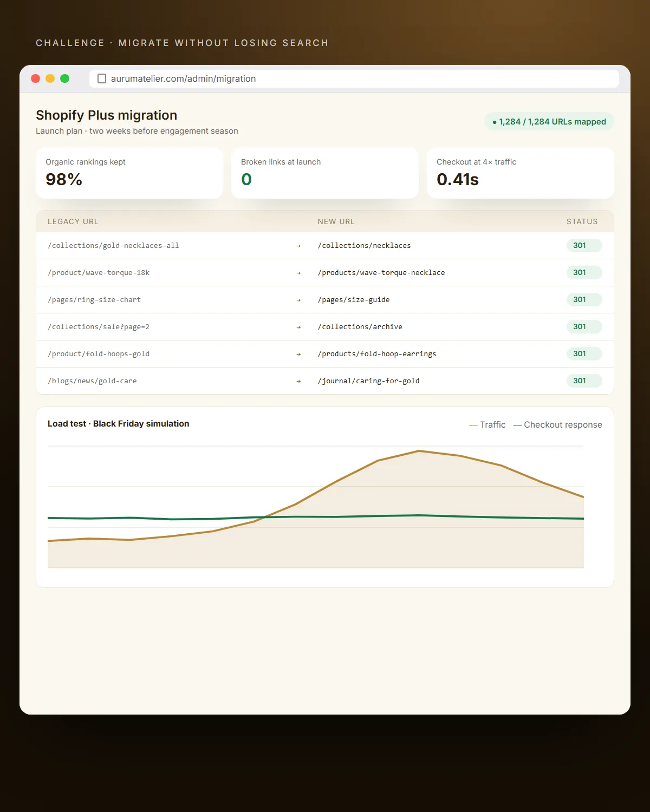
Task: Click 301 badge for caring-for-gold row
Action: [584, 381]
